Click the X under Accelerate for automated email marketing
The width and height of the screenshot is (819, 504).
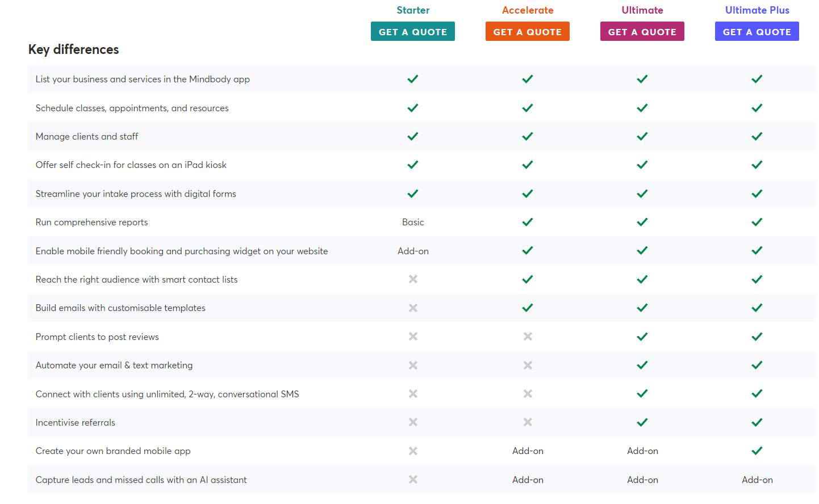click(x=528, y=365)
